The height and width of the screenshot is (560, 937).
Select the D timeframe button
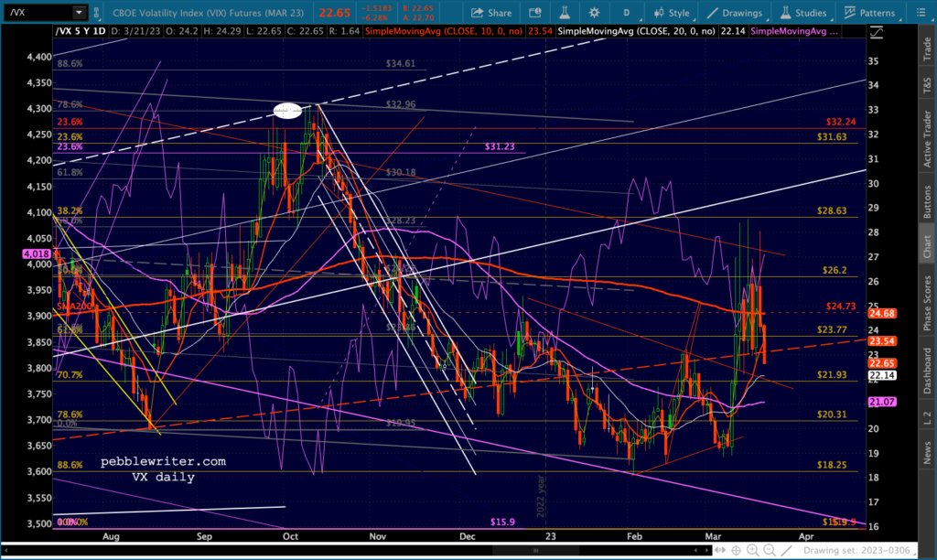tap(626, 13)
